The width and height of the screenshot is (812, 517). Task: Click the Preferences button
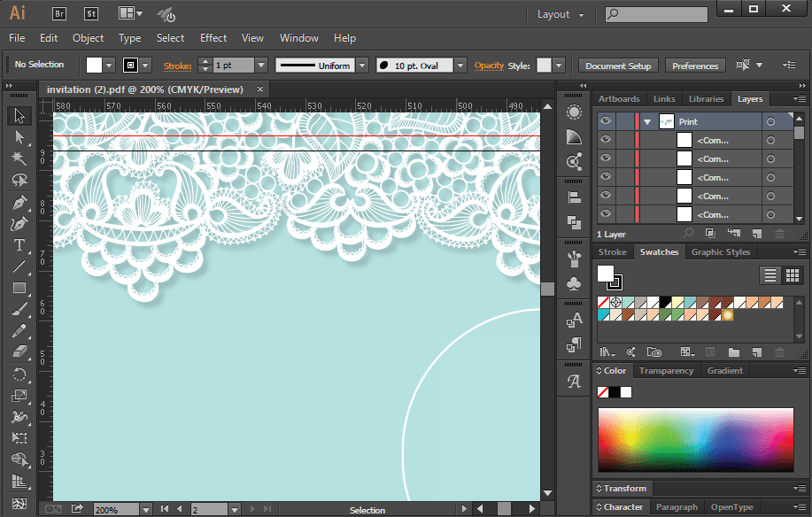point(695,66)
